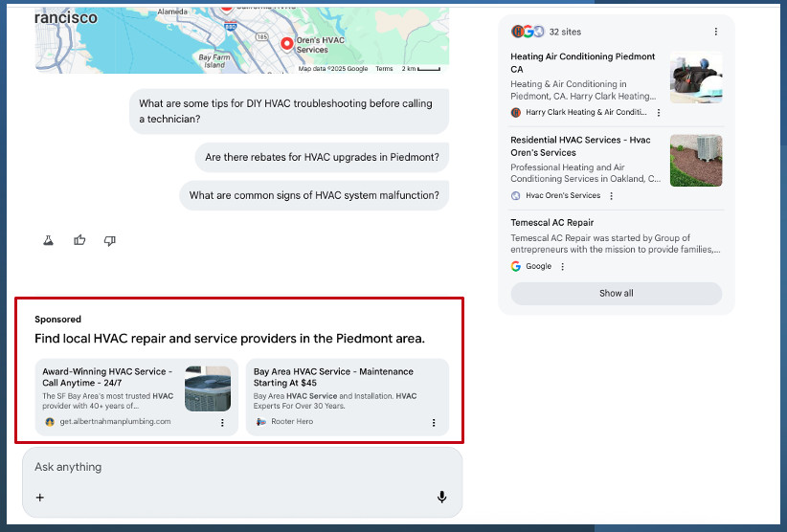The height and width of the screenshot is (532, 787).
Task: Open more options for albertnahmanplumbing ad
Action: (x=222, y=422)
